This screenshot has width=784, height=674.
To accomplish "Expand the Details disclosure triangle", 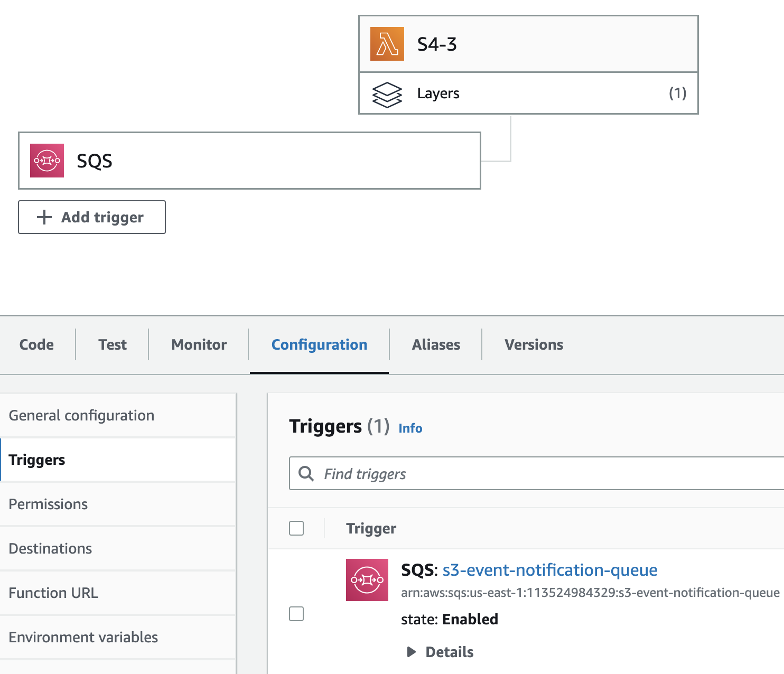I will 412,652.
